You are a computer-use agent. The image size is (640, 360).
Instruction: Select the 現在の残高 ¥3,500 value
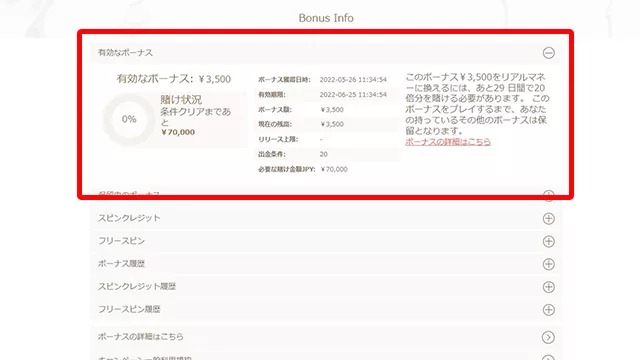pyautogui.click(x=332, y=124)
